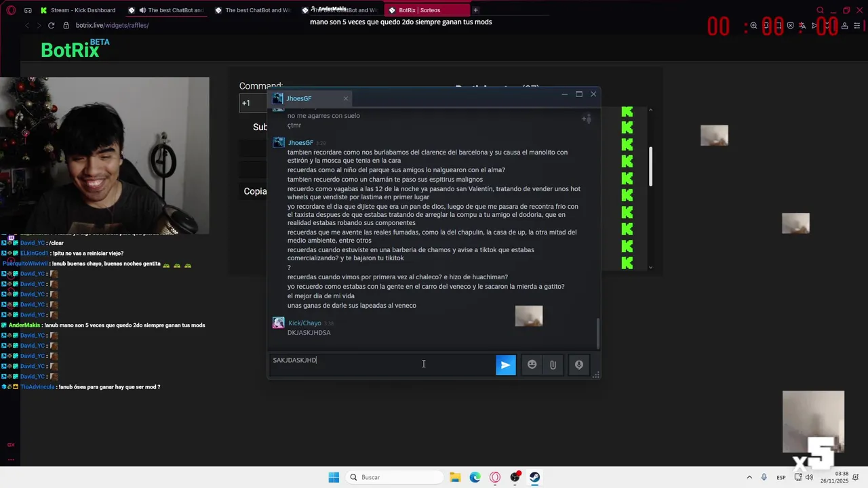868x488 pixels.
Task: Open Microsoft Edge from taskbar
Action: (475, 477)
